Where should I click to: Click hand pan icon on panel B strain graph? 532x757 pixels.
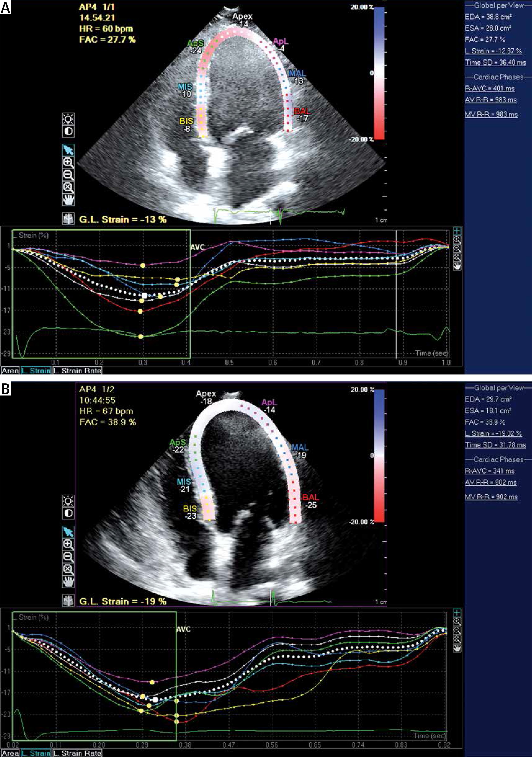pyautogui.click(x=457, y=648)
